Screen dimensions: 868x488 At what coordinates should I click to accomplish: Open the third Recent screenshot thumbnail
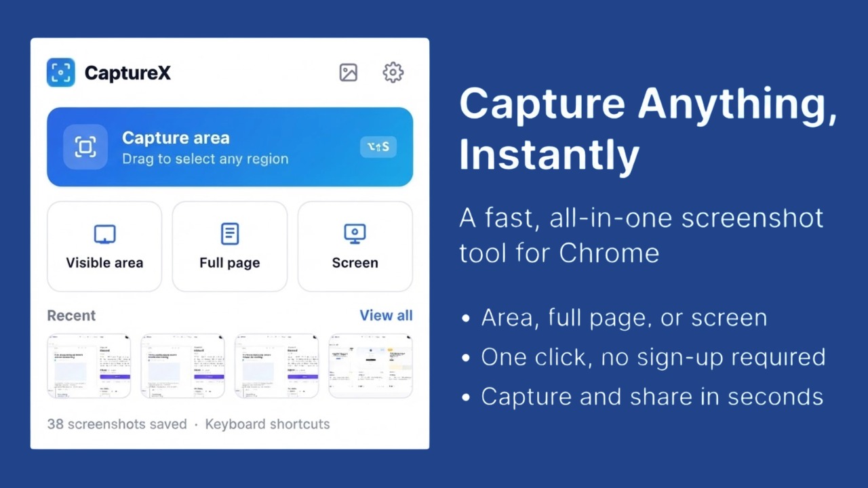click(277, 366)
